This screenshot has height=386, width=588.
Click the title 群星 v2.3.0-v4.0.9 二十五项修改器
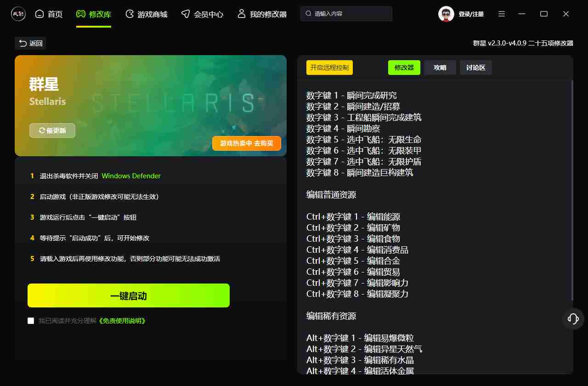pyautogui.click(x=523, y=43)
